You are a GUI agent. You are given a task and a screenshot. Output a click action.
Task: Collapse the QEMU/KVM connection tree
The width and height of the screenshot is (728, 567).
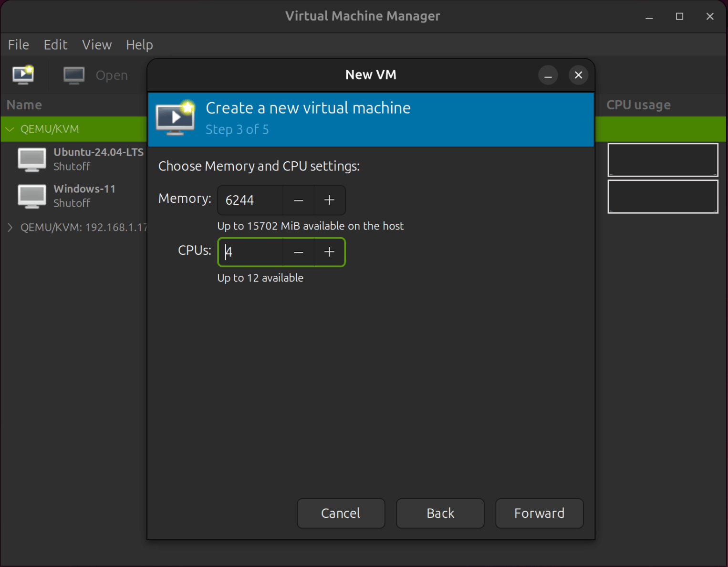pyautogui.click(x=10, y=129)
